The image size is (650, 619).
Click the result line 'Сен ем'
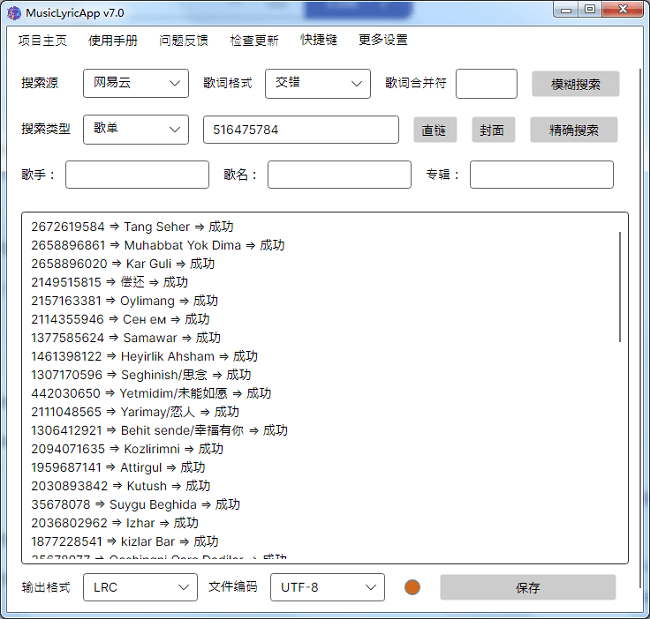point(120,319)
